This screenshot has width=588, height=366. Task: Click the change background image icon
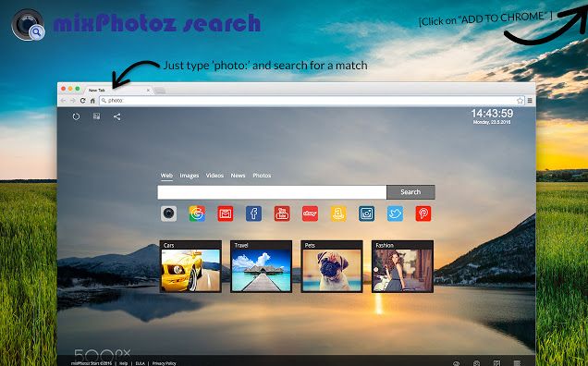point(96,116)
